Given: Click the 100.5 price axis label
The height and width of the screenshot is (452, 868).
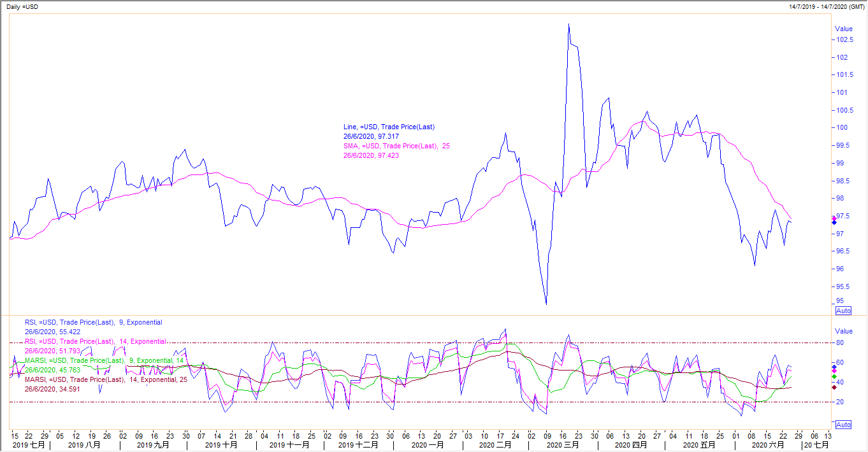Looking at the screenshot, I should [x=844, y=110].
